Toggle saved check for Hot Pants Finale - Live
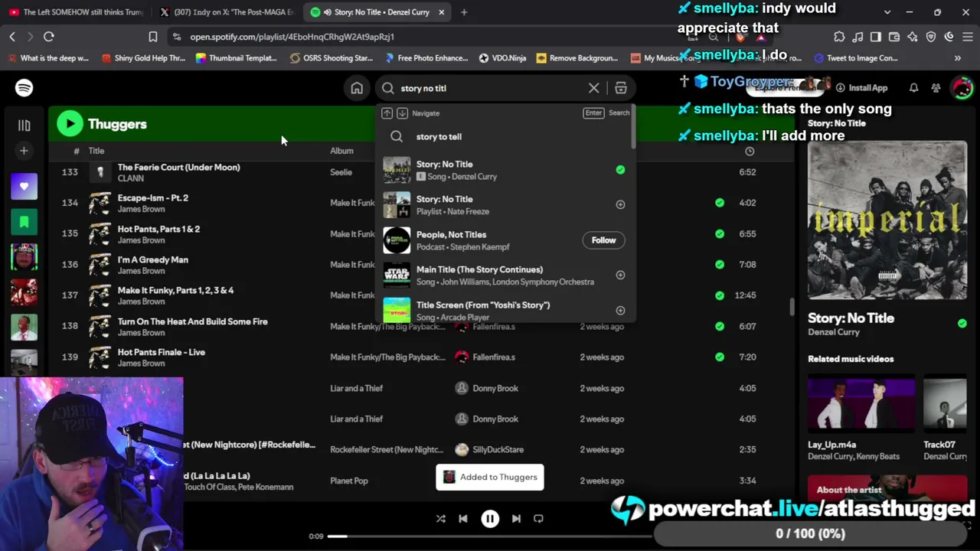Image resolution: width=980 pixels, height=551 pixels. (720, 357)
